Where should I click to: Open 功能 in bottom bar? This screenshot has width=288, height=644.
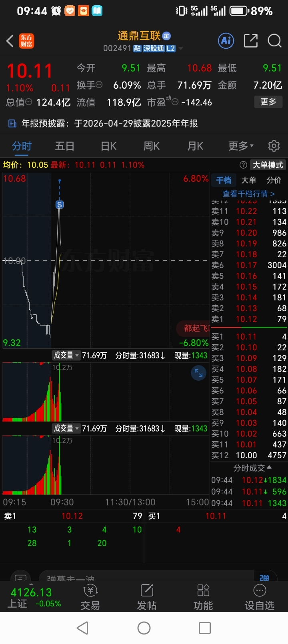[x=203, y=598]
